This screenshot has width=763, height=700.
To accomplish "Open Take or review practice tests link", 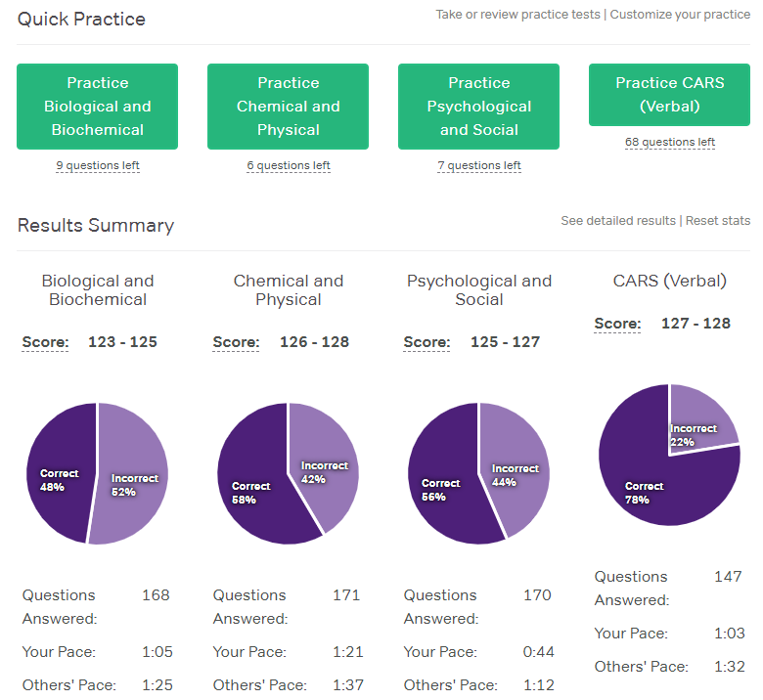I will pyautogui.click(x=518, y=15).
